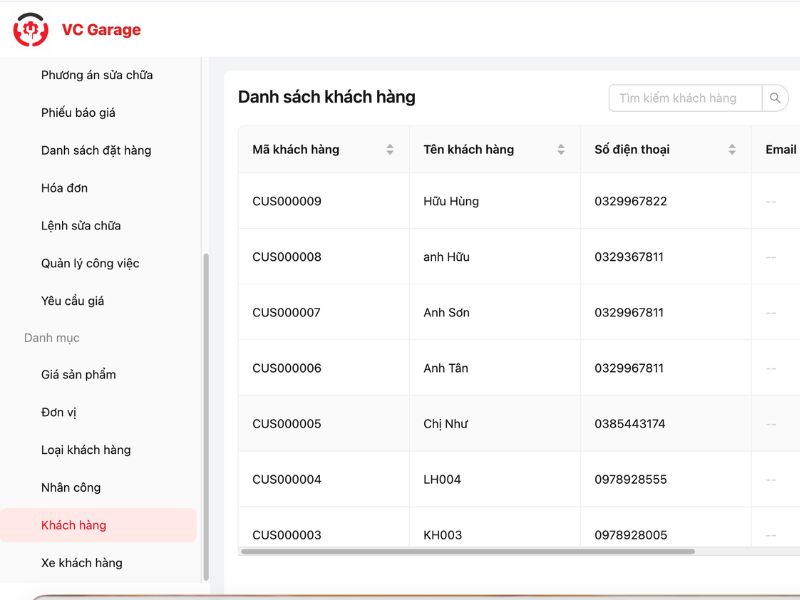Click the search magnifier icon
This screenshot has width=800, height=600.
pyautogui.click(x=776, y=97)
